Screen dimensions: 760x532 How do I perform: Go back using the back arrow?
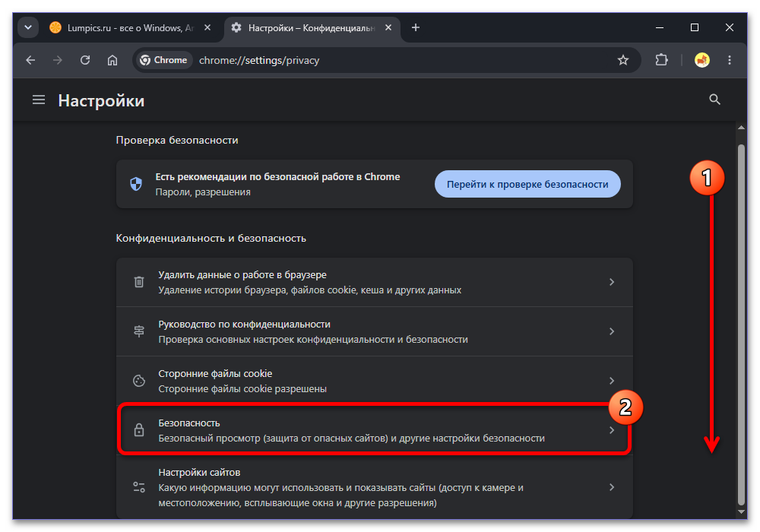point(30,60)
